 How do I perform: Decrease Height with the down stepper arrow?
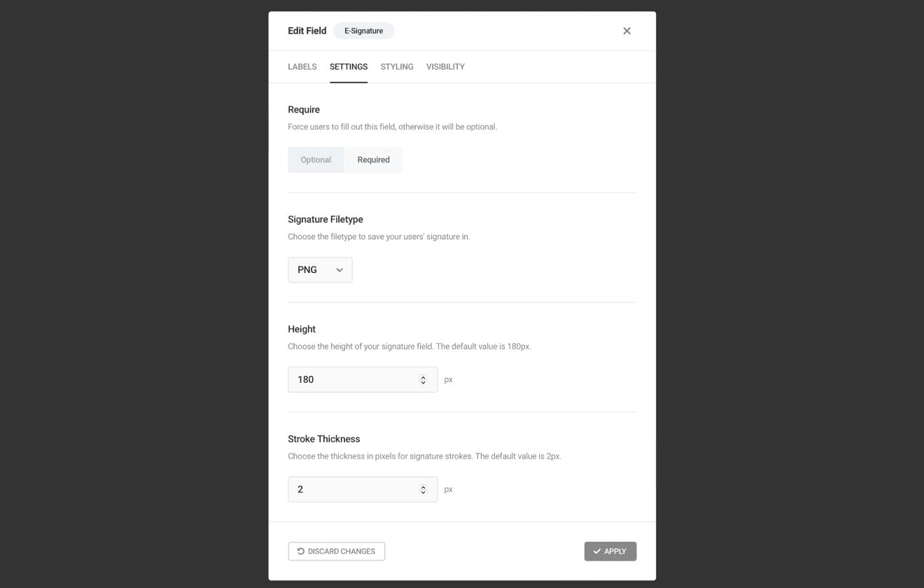tap(423, 382)
